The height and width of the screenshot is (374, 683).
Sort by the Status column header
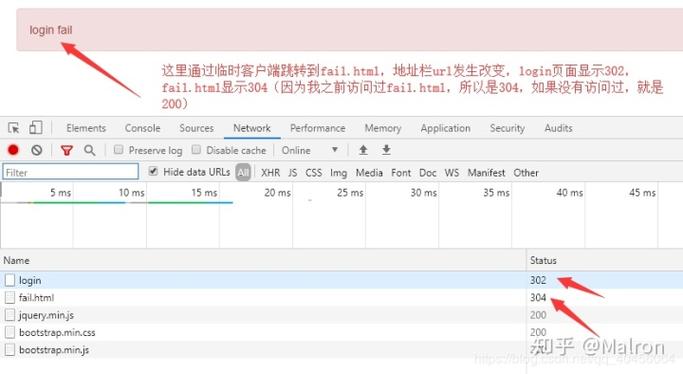pyautogui.click(x=605, y=260)
